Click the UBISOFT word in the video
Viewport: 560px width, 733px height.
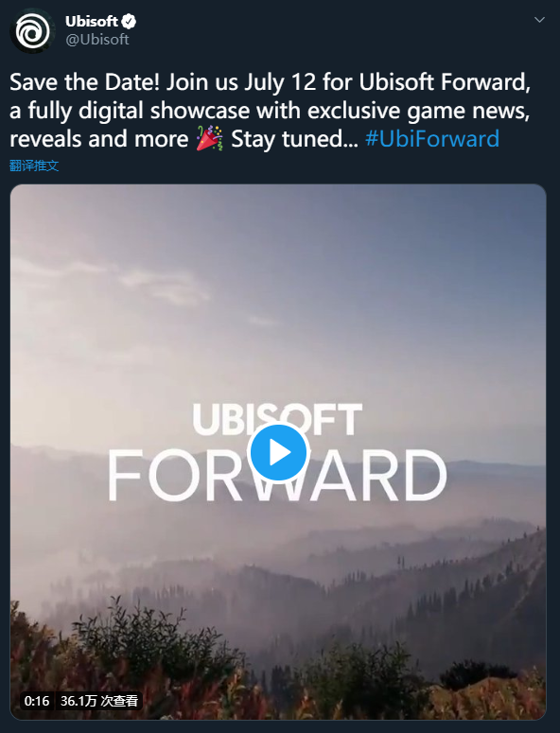click(277, 419)
